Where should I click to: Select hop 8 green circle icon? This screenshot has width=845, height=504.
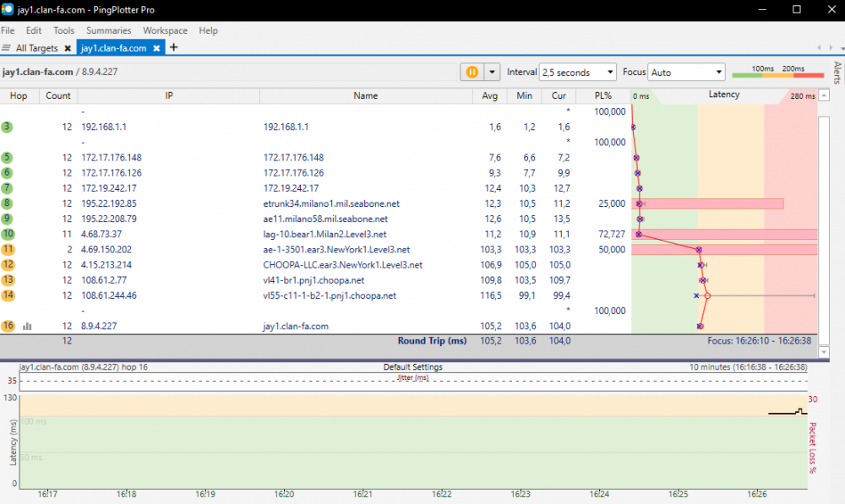(x=7, y=203)
